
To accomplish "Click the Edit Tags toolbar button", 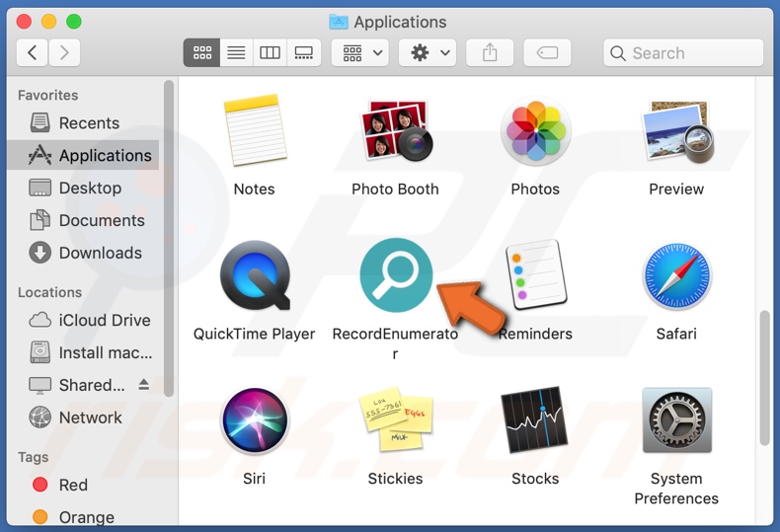I will (547, 52).
